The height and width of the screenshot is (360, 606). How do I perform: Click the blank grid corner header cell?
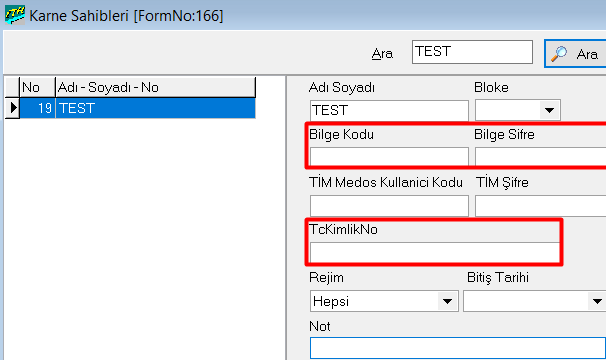coord(12,87)
